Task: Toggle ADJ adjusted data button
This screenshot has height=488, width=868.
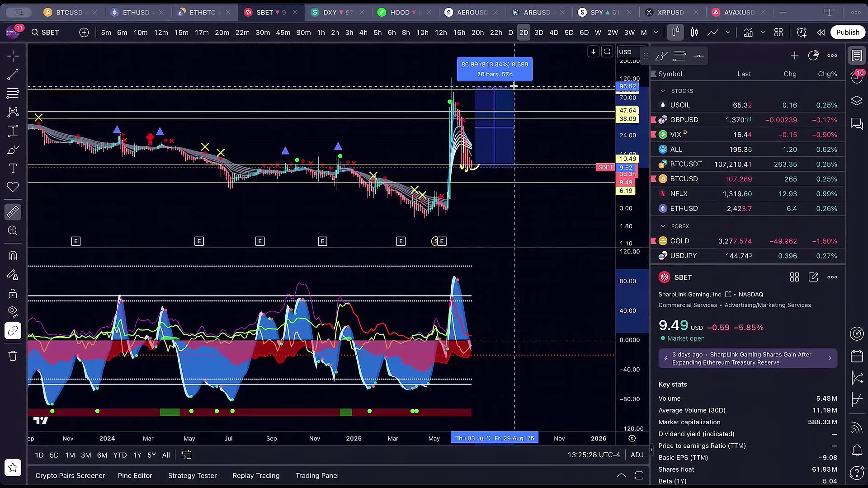Action: (637, 455)
